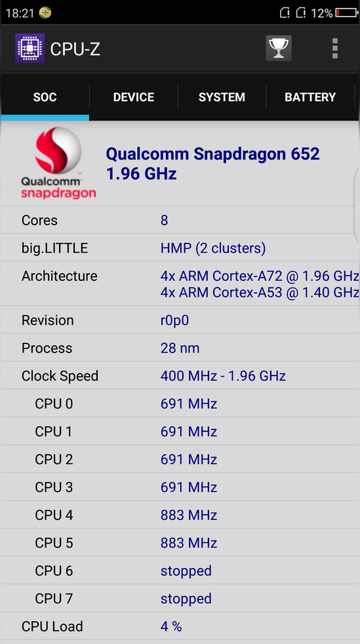The width and height of the screenshot is (360, 644).
Task: Switch to the BATTERY tab
Action: coord(310,97)
